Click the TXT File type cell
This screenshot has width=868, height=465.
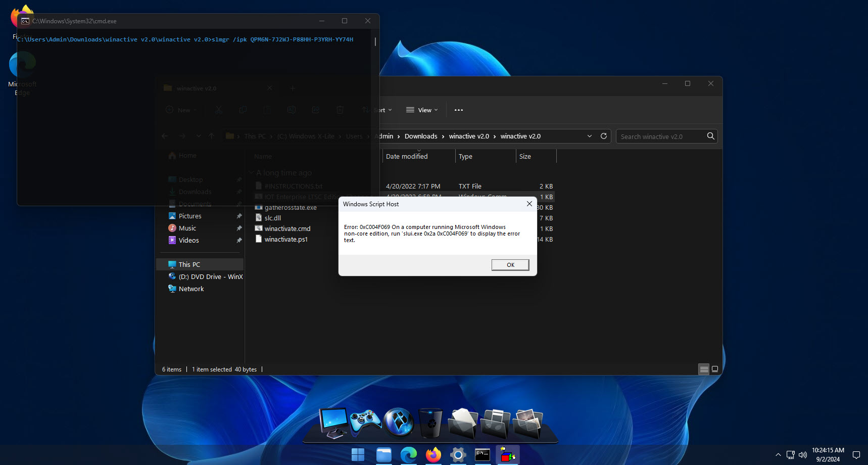click(470, 187)
